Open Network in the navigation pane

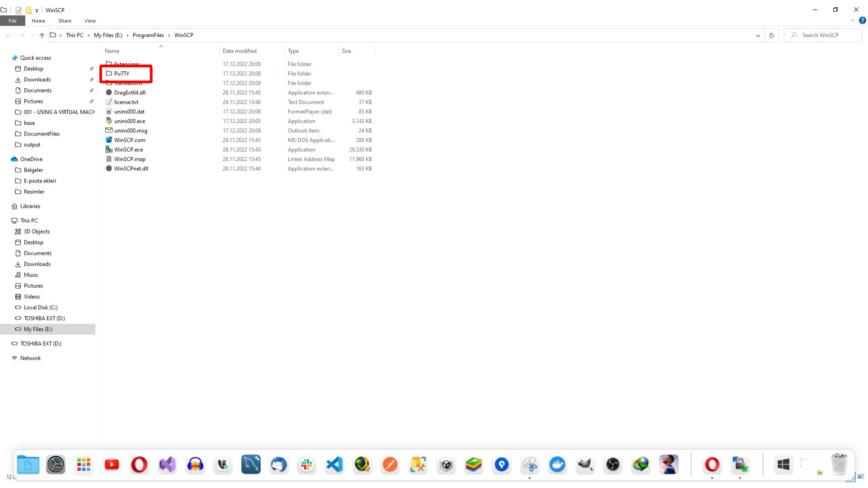click(x=30, y=358)
